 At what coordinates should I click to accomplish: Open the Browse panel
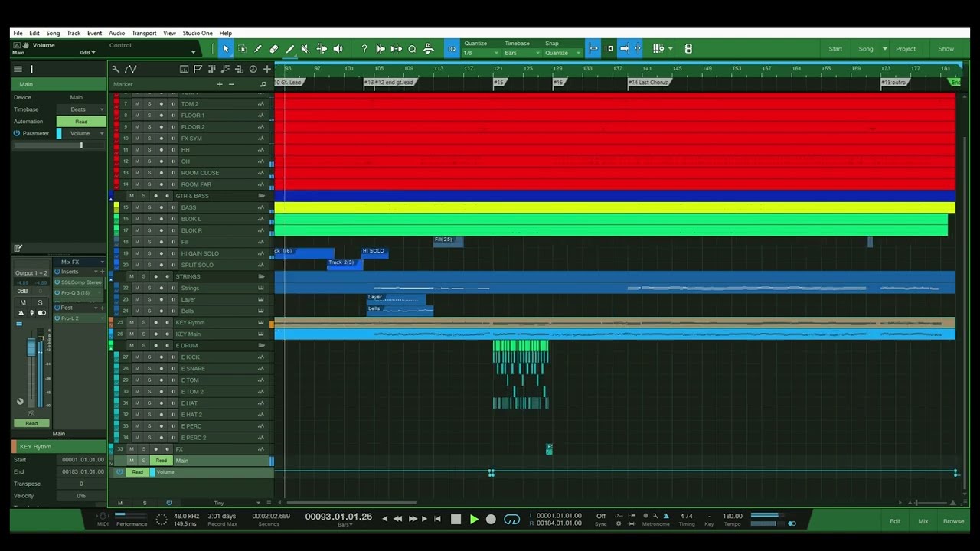(x=953, y=521)
